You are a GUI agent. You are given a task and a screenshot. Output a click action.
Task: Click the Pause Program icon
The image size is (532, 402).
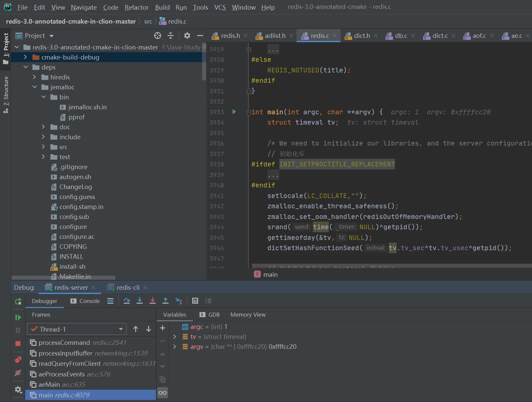pyautogui.click(x=18, y=330)
